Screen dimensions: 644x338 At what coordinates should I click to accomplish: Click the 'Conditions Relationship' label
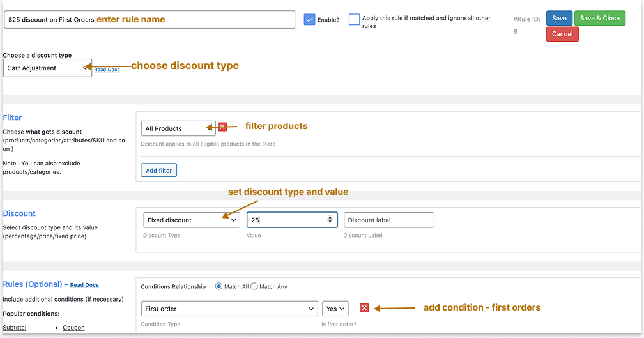(x=173, y=287)
